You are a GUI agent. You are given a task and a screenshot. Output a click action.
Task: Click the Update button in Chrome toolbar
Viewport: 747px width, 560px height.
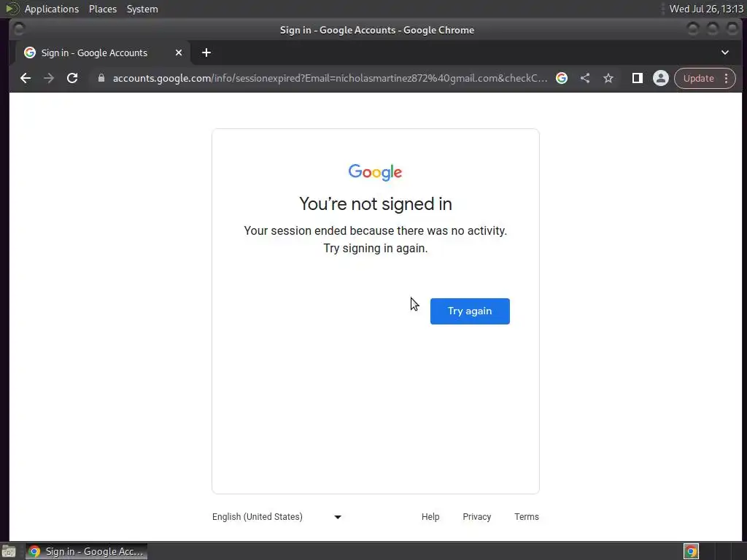(x=698, y=78)
